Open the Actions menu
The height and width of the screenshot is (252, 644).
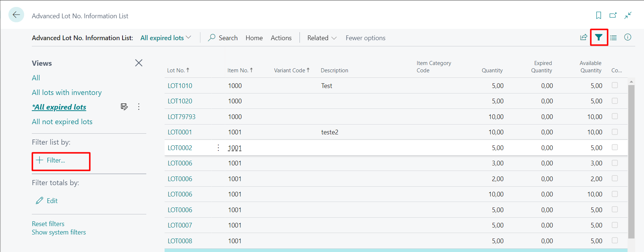click(281, 38)
